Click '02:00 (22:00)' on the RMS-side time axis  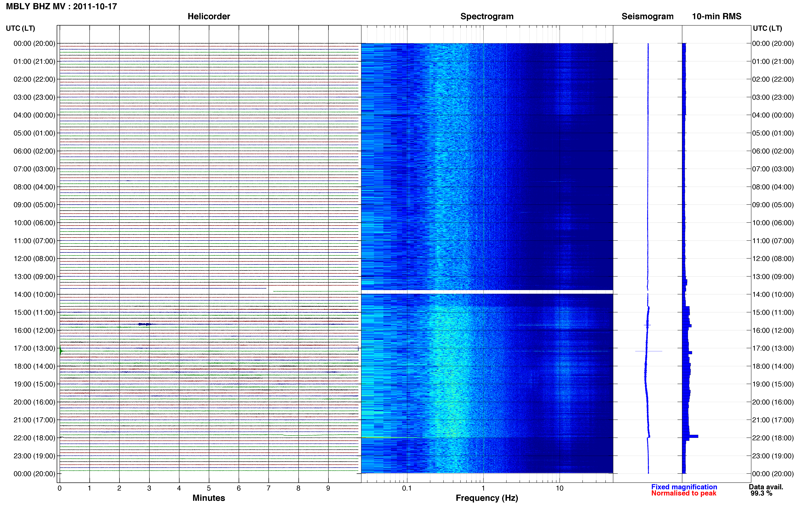(x=773, y=79)
